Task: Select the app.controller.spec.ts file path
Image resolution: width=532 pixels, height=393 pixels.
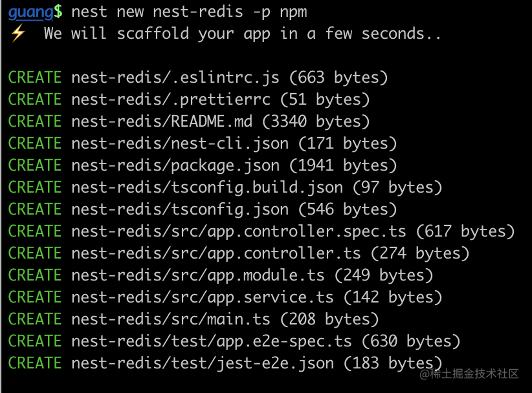Action: tap(239, 231)
